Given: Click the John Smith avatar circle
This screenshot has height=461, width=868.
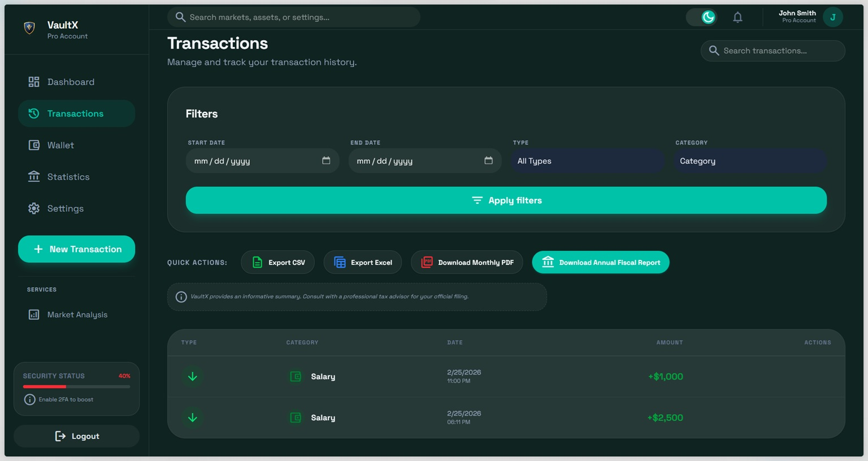Looking at the screenshot, I should click(x=833, y=17).
